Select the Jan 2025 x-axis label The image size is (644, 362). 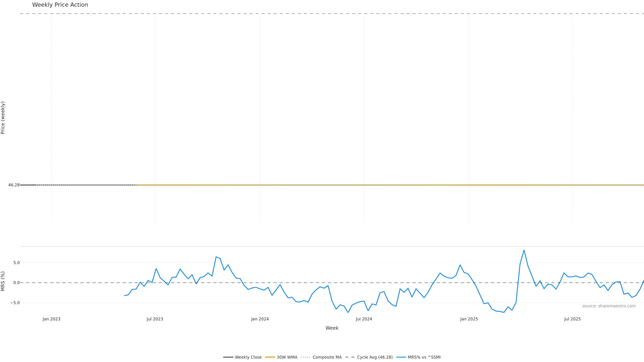pyautogui.click(x=469, y=319)
